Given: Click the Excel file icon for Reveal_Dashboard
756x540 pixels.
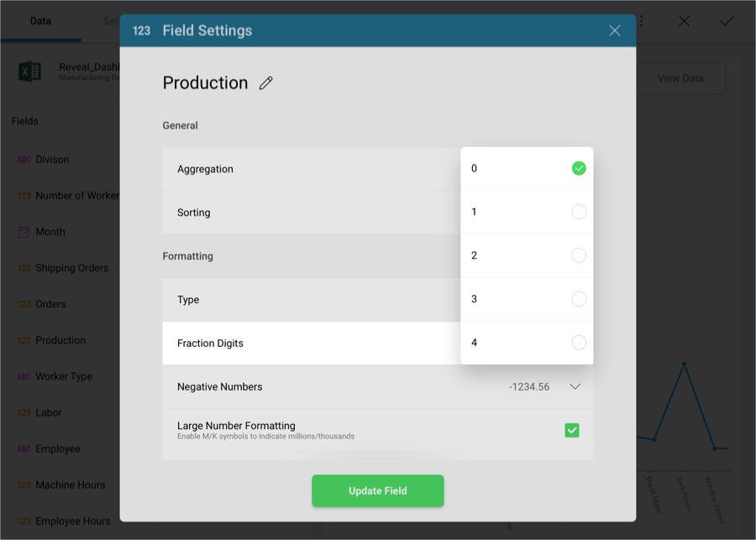Looking at the screenshot, I should click(30, 71).
